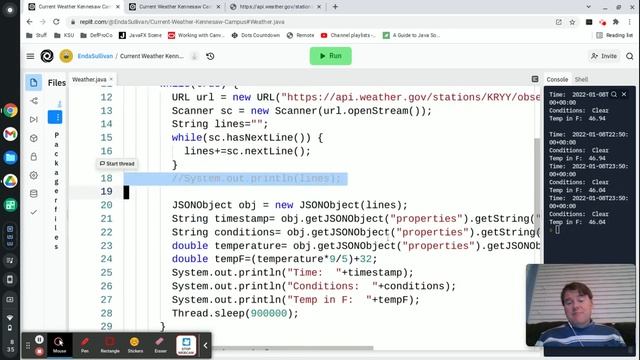Open the JavaFX Scene bookmark
The width and height of the screenshot is (640, 360).
[x=140, y=36]
